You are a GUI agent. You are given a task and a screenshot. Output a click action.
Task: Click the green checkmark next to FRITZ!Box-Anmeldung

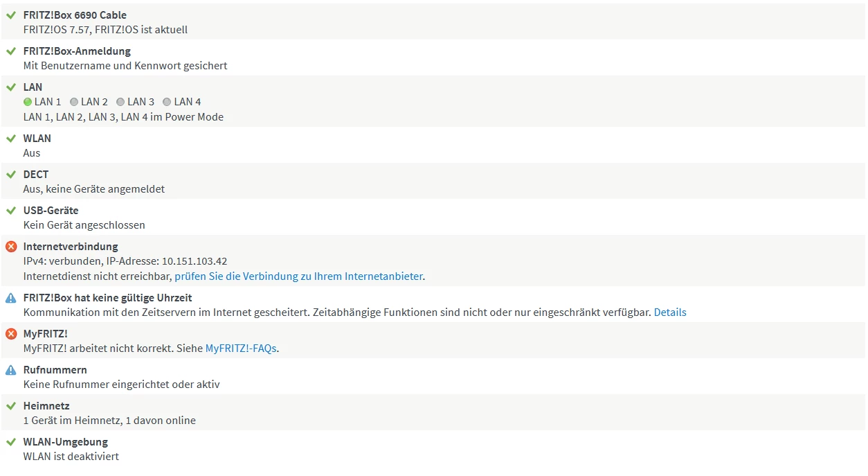(x=10, y=51)
